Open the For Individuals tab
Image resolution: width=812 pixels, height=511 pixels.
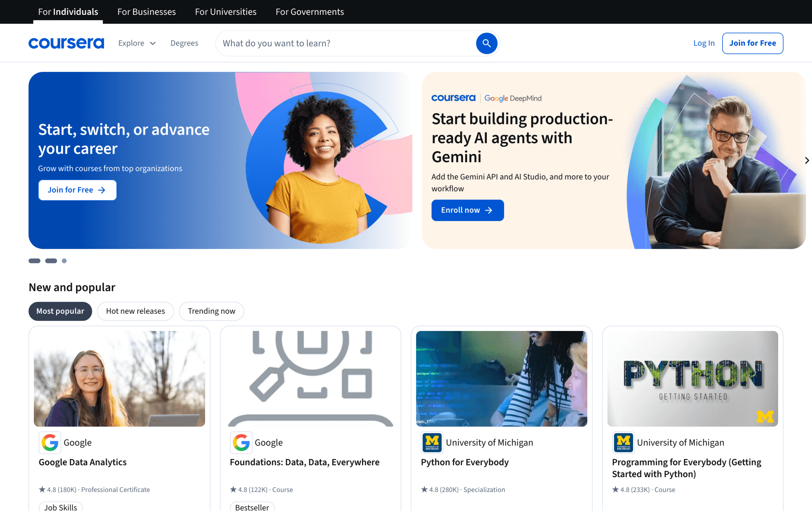[x=68, y=12]
